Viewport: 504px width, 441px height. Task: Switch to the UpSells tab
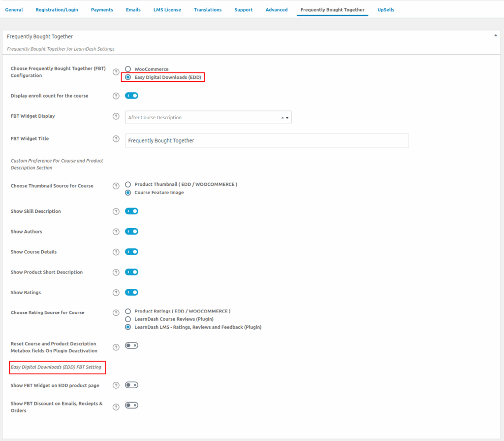[x=386, y=10]
